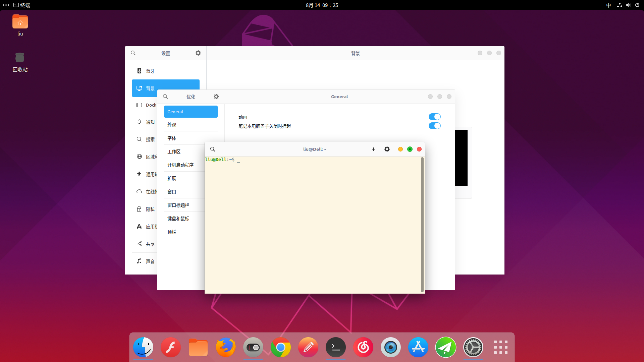
Task: Focus the terminal command prompt area
Action: point(313,225)
